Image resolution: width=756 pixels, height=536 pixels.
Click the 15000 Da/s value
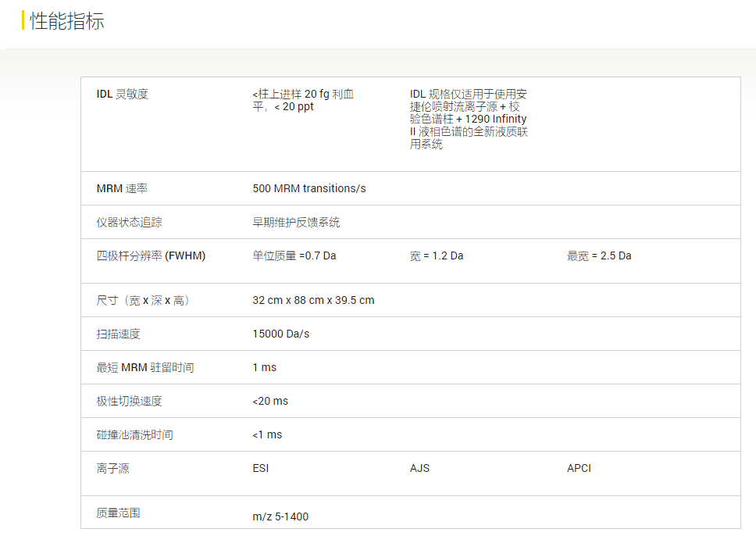pos(281,334)
